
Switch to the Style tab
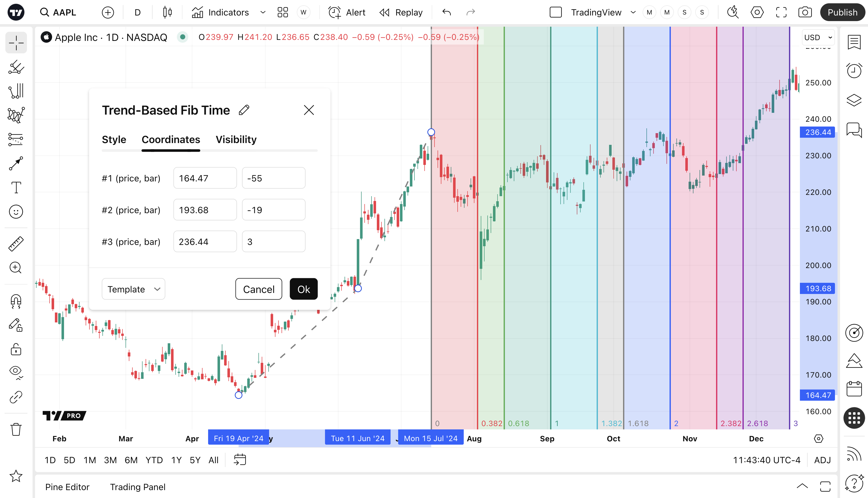click(x=114, y=139)
